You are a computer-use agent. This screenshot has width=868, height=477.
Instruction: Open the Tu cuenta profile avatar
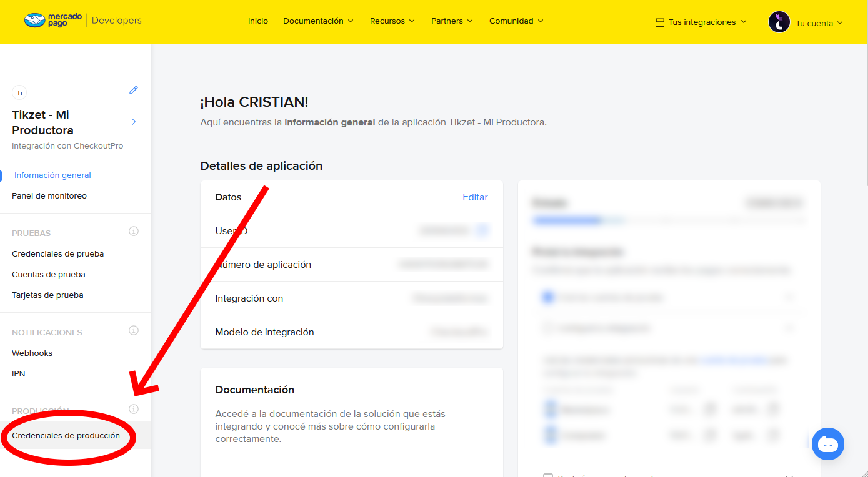tap(779, 22)
